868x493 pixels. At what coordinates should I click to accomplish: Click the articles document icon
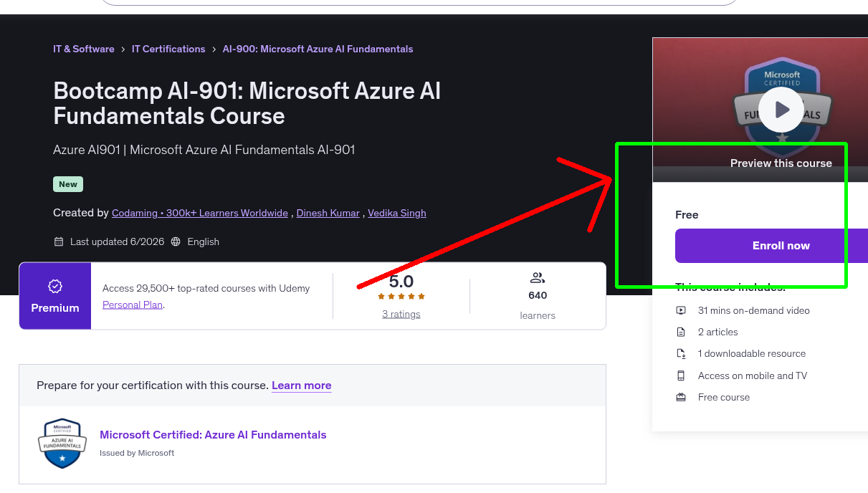[x=681, y=332]
